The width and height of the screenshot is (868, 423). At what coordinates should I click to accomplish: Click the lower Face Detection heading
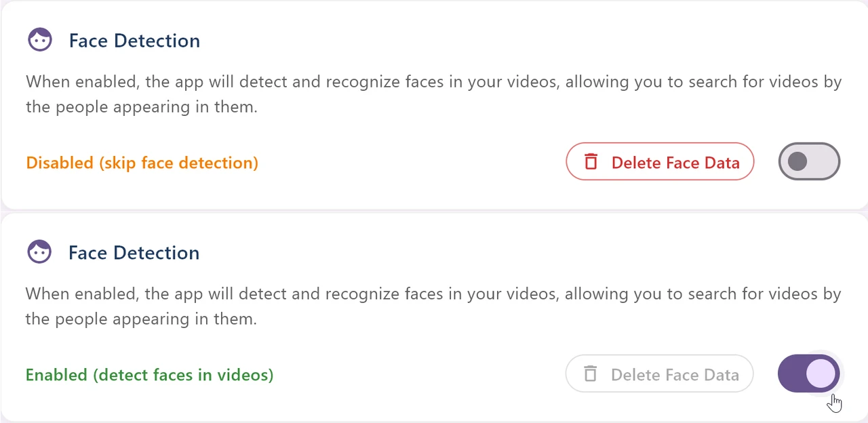(134, 252)
